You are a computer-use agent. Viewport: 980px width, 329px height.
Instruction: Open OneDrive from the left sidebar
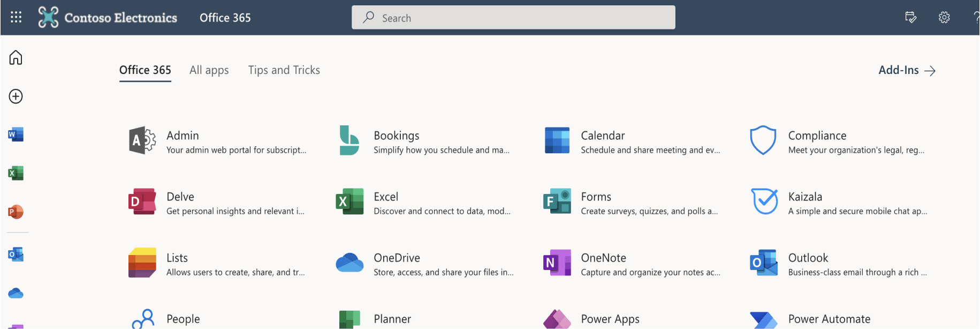[16, 293]
